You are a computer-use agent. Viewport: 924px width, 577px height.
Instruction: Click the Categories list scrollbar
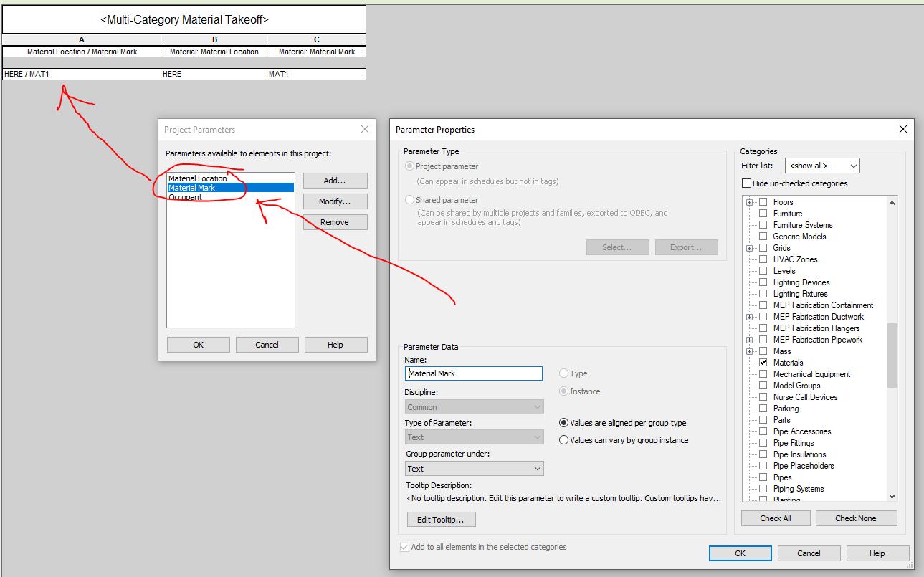pyautogui.click(x=892, y=351)
